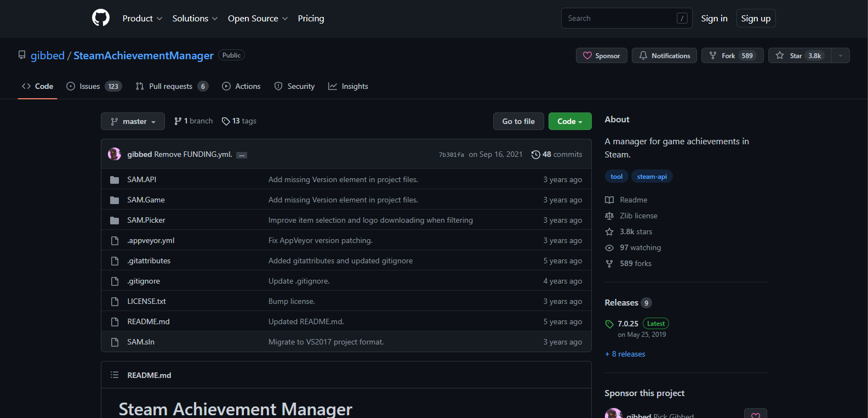The height and width of the screenshot is (418, 868).
Task: Expand the commit message ellipsis
Action: pyautogui.click(x=242, y=155)
